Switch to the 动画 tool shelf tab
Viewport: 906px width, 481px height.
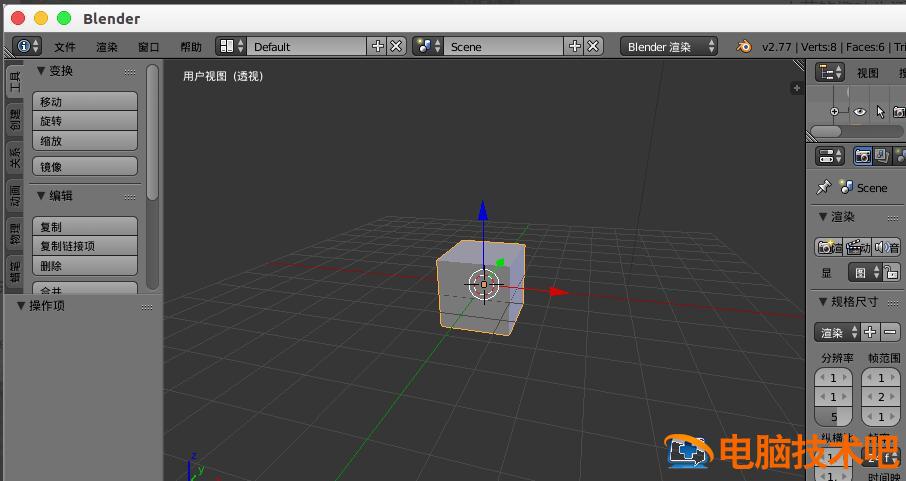point(14,195)
